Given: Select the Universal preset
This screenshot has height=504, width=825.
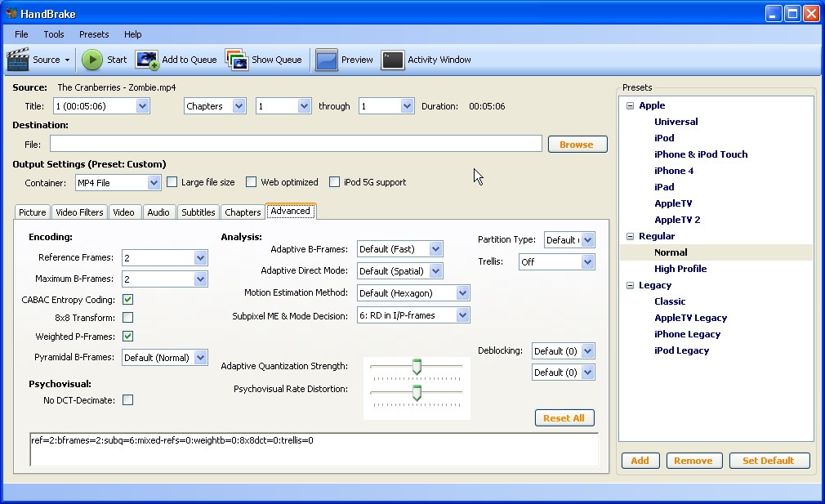Looking at the screenshot, I should point(676,122).
